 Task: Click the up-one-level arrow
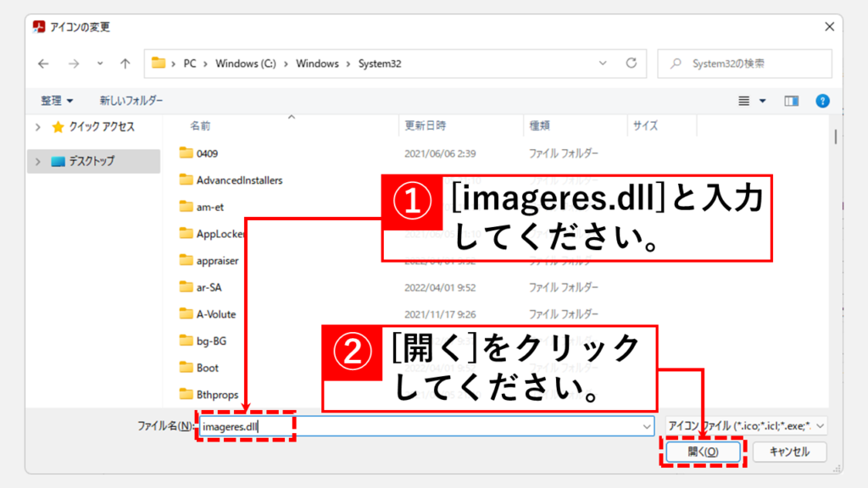coord(125,64)
